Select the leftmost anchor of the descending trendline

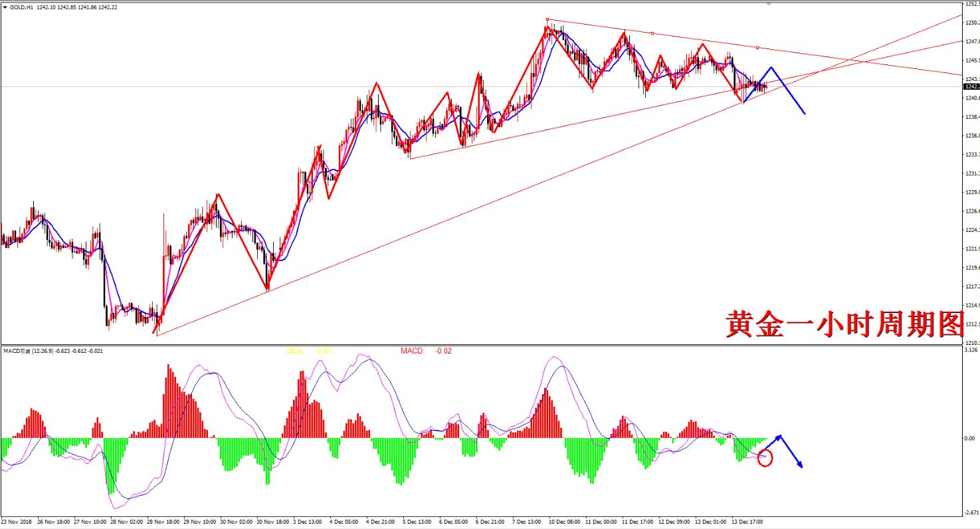pos(547,19)
